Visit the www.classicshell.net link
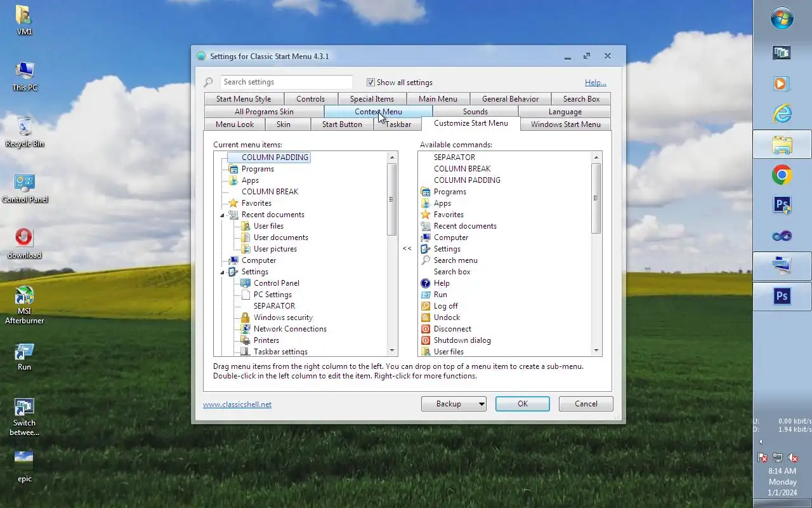This screenshot has height=508, width=812. (x=237, y=404)
